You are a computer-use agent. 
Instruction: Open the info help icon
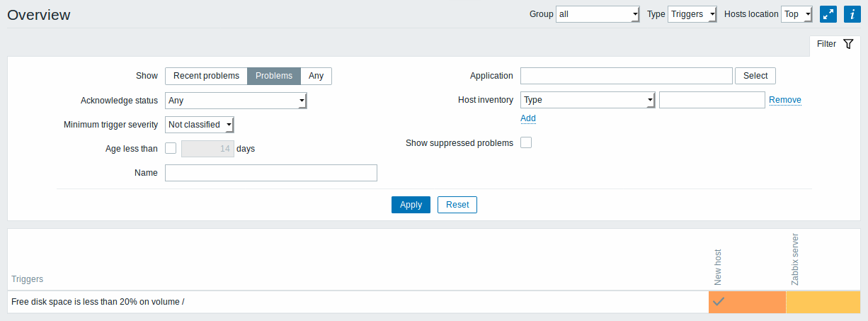tap(852, 14)
